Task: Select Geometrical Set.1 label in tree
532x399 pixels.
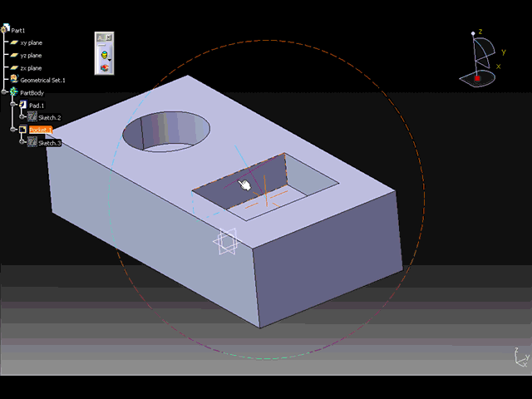Action: click(x=42, y=81)
